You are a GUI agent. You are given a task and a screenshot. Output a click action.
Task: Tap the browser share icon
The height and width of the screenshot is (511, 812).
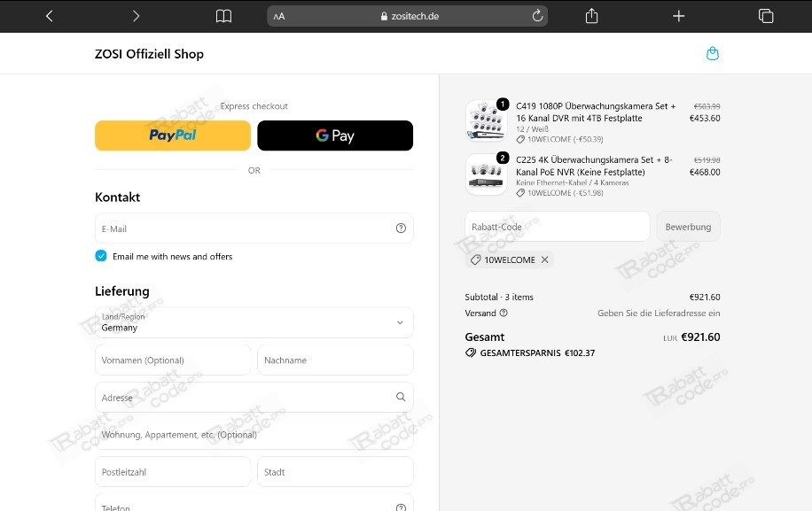591,16
